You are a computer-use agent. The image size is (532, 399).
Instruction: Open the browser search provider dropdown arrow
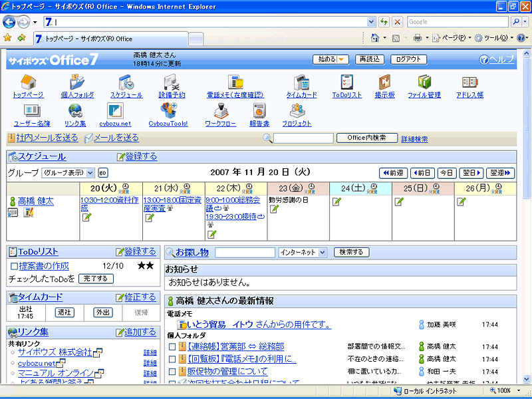click(525, 22)
